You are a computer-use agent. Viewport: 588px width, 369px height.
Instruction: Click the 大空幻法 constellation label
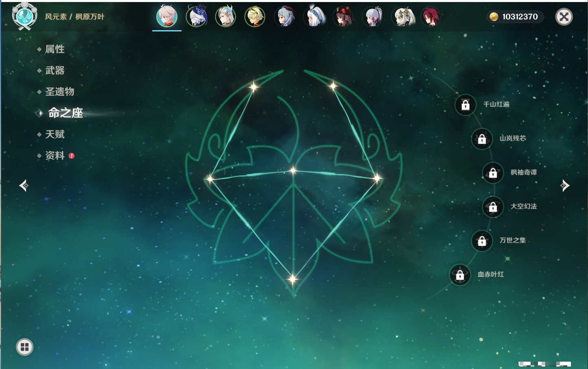click(524, 206)
